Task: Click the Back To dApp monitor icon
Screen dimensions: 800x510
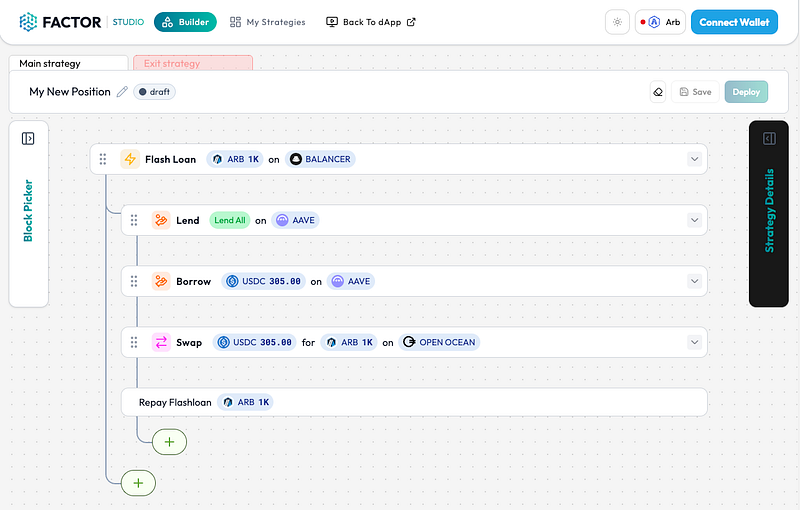Action: pyautogui.click(x=332, y=22)
